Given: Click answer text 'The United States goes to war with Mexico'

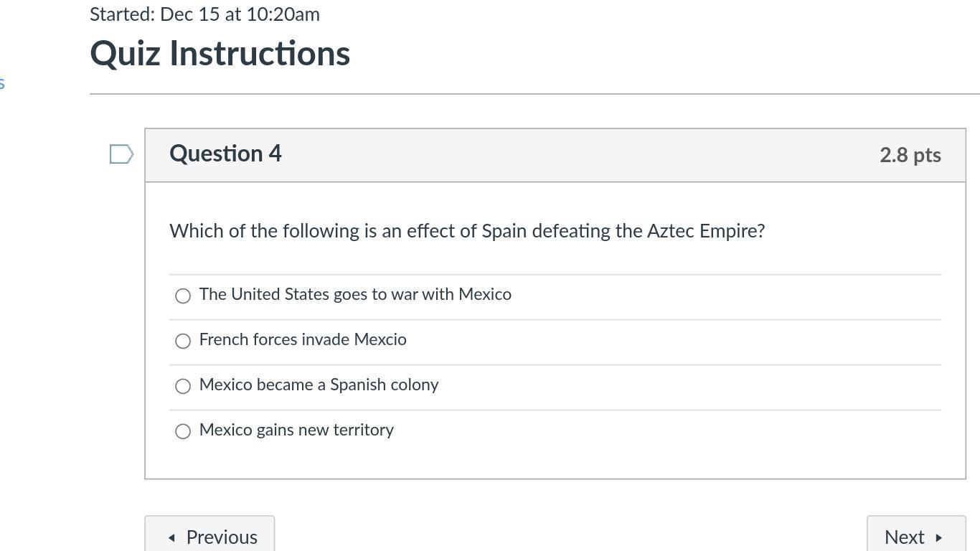Looking at the screenshot, I should (x=355, y=294).
